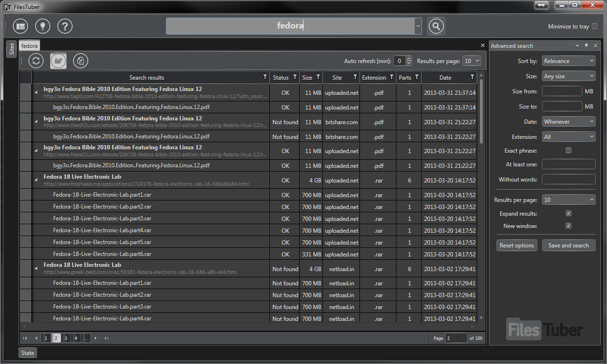
Task: Collapse the greek-best.com Fedora 18 result
Action: [37, 268]
